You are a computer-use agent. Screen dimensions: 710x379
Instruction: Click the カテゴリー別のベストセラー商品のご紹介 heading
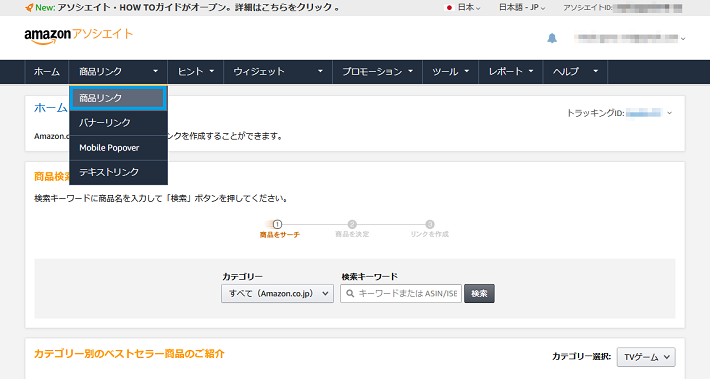(x=129, y=354)
